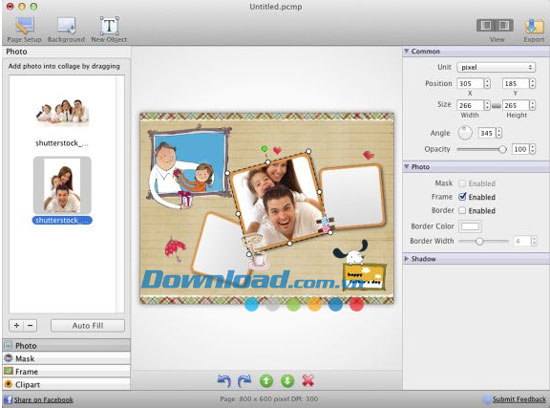Click the Width stepper arrows
The image size is (550, 408).
tap(487, 105)
